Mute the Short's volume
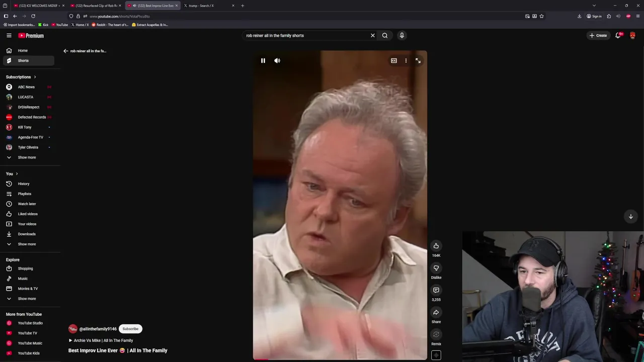Viewport: 644px width, 362px height. point(277,60)
